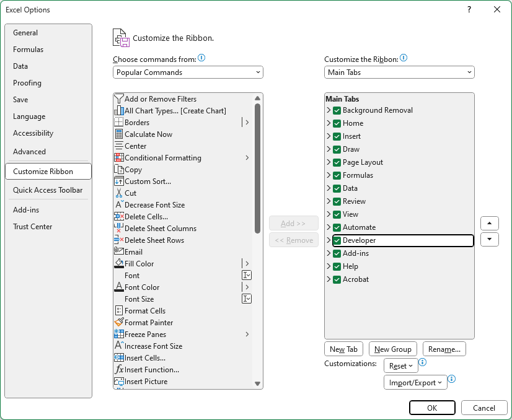Click the Rename button
512x420 pixels.
444,349
